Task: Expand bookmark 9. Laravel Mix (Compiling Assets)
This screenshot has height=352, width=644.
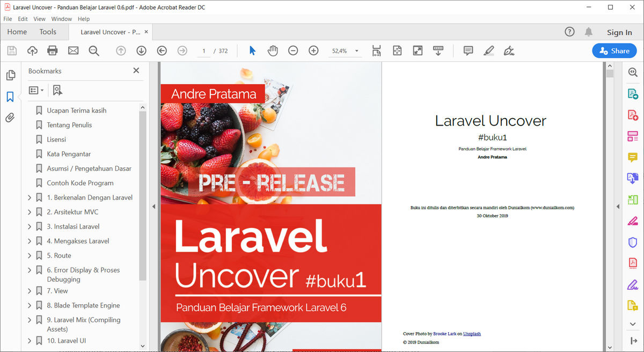Action: (x=30, y=320)
